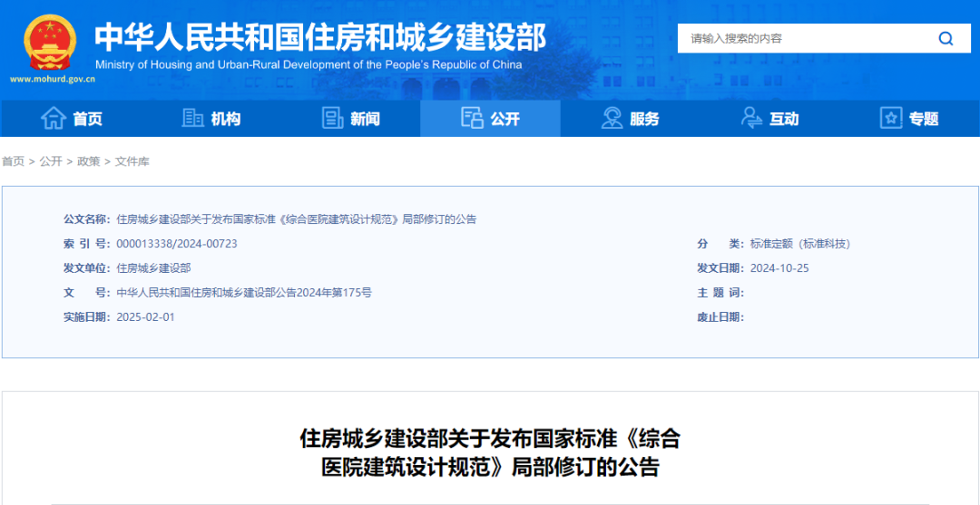
Task: Click the bold article headline
Action: (x=490, y=452)
